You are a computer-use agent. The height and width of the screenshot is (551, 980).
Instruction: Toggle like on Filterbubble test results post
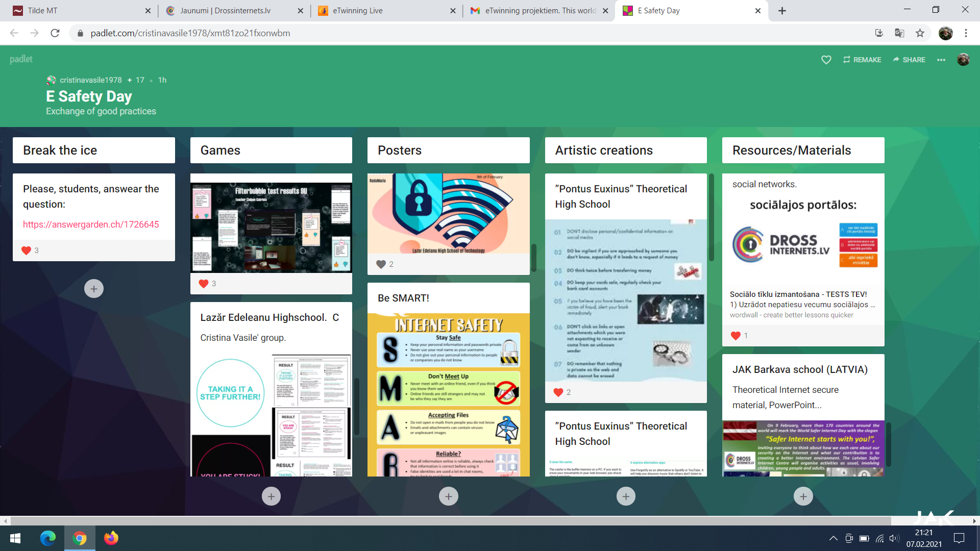204,284
